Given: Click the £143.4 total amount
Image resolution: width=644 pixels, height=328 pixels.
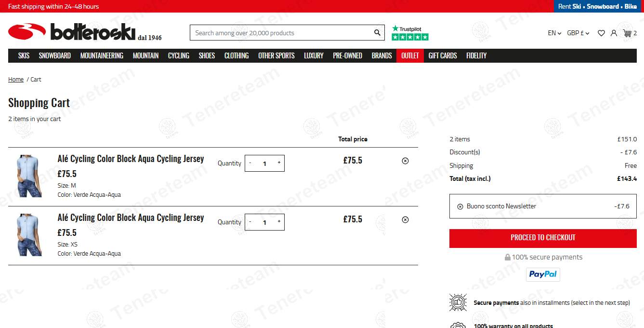Looking at the screenshot, I should [627, 178].
